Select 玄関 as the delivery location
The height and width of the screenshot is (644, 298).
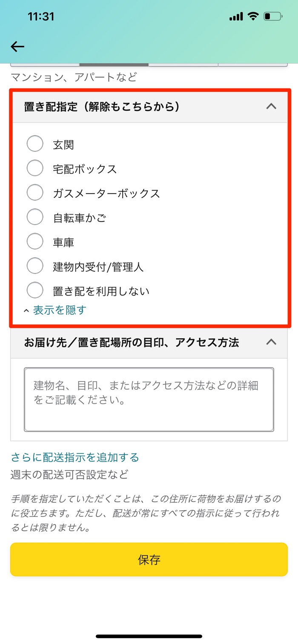35,144
